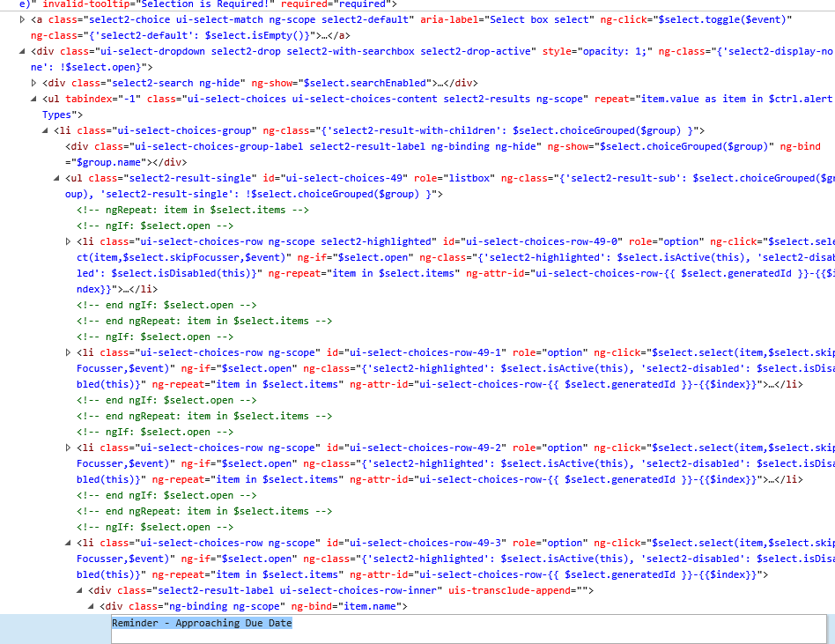Expand the ui-select-choices-row-49-0 li node
This screenshot has width=835, height=644.
pos(68,242)
